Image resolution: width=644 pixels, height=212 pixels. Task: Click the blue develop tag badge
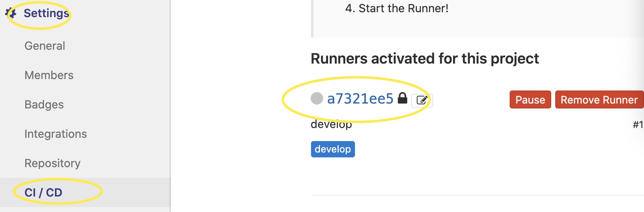(333, 149)
